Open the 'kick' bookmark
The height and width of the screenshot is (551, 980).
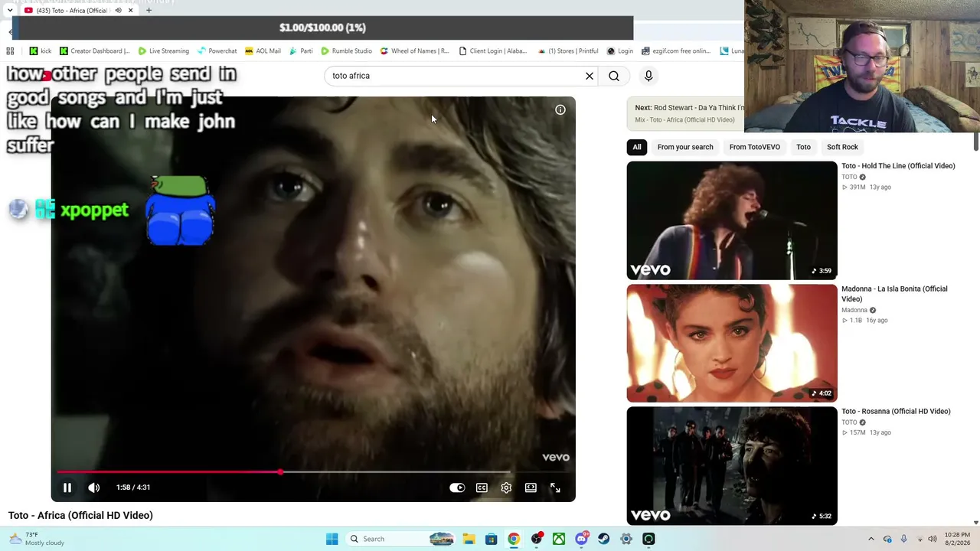[41, 51]
